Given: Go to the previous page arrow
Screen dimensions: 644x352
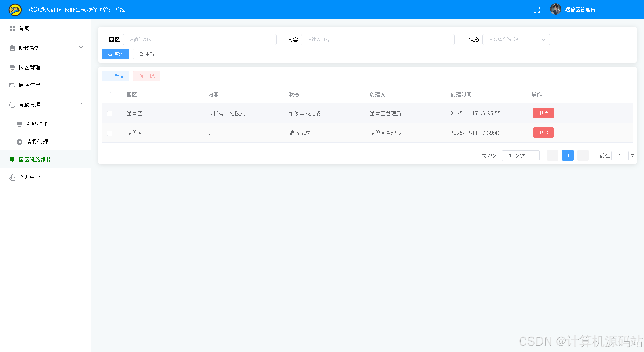Looking at the screenshot, I should 553,156.
